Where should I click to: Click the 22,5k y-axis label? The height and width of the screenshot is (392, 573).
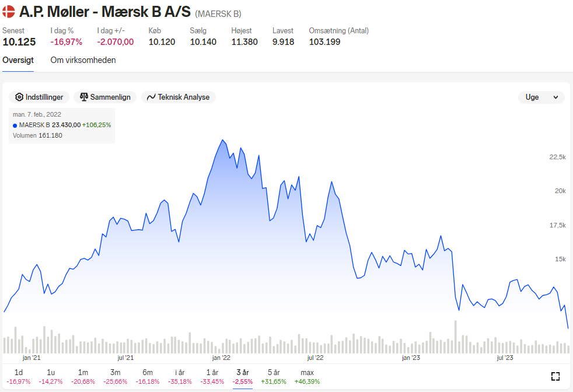point(557,157)
